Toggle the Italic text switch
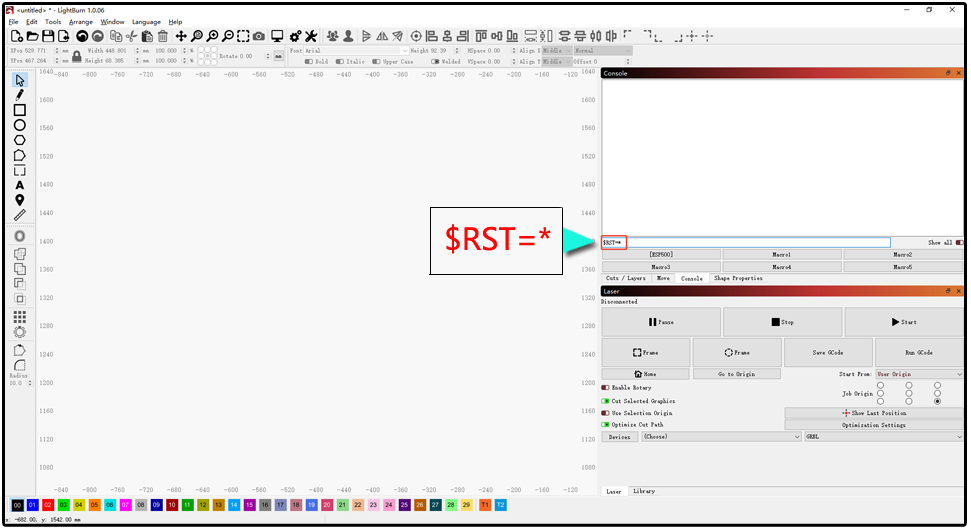This screenshot has width=971, height=531. point(339,61)
